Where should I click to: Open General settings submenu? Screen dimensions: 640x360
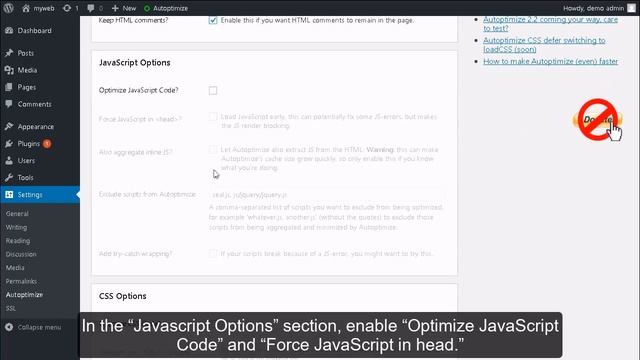click(x=17, y=213)
